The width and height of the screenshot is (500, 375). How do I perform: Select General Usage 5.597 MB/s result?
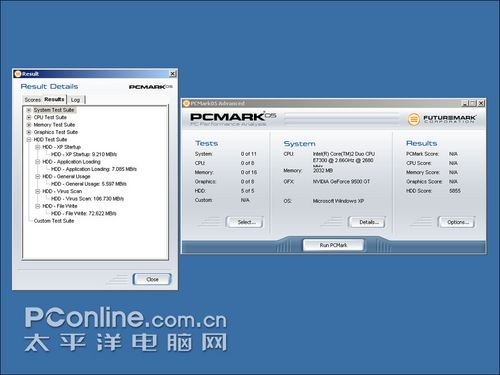(x=89, y=184)
